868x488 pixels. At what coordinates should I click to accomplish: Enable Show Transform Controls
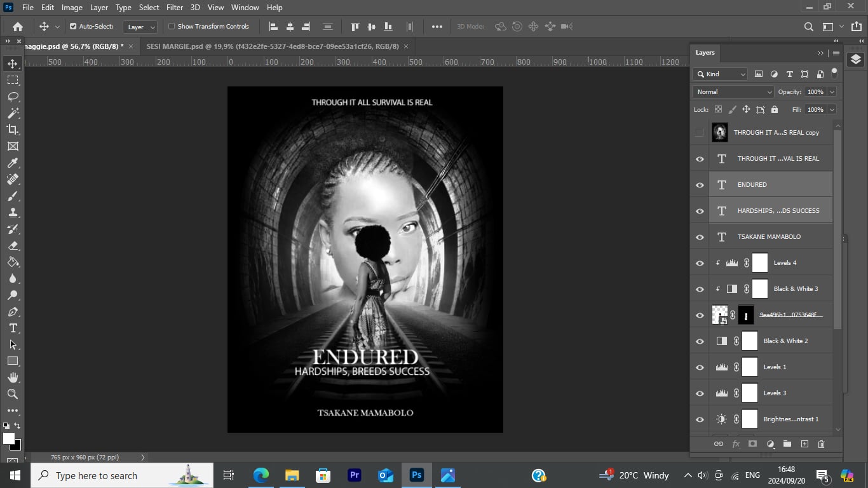[x=172, y=27]
